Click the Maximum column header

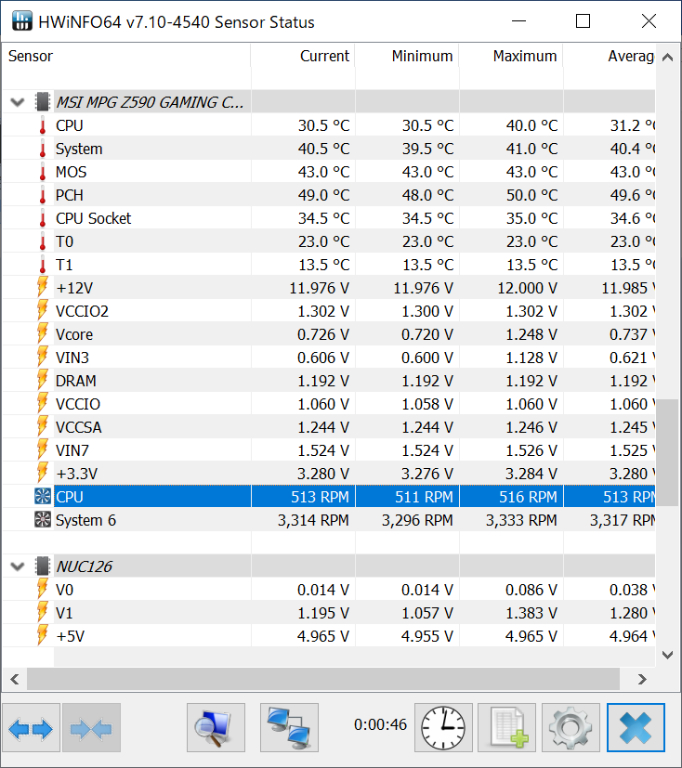coord(511,56)
